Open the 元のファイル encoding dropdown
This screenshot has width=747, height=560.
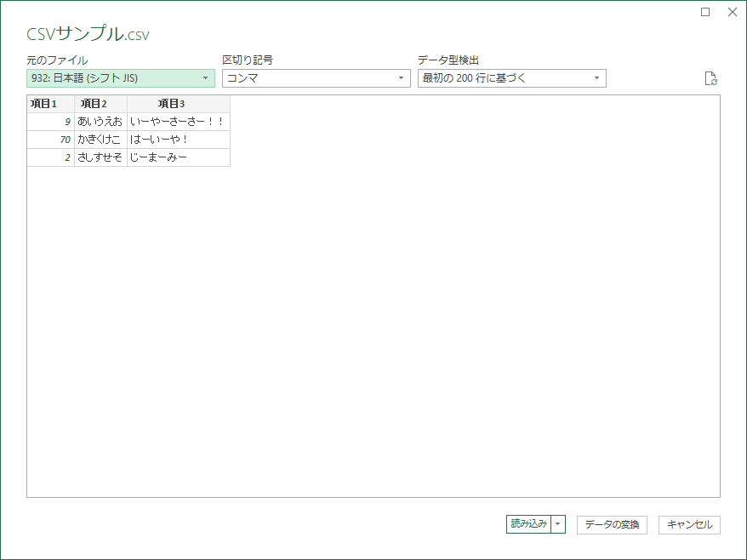121,78
